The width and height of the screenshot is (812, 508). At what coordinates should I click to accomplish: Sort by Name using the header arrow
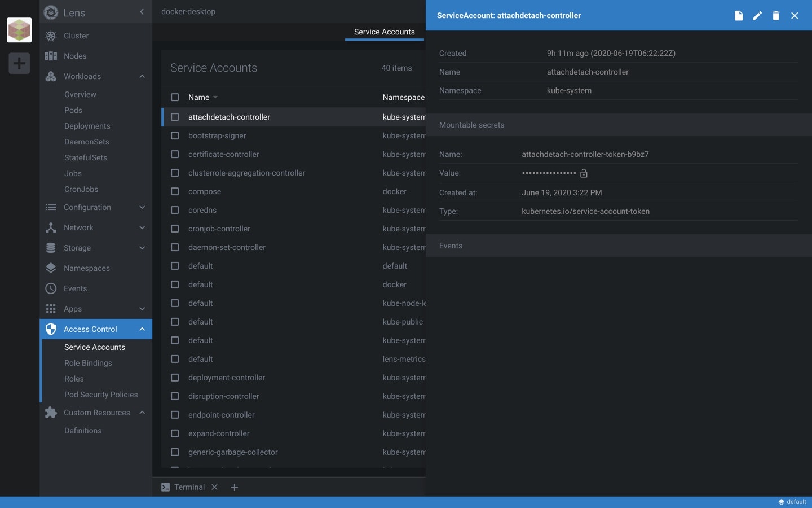215,97
